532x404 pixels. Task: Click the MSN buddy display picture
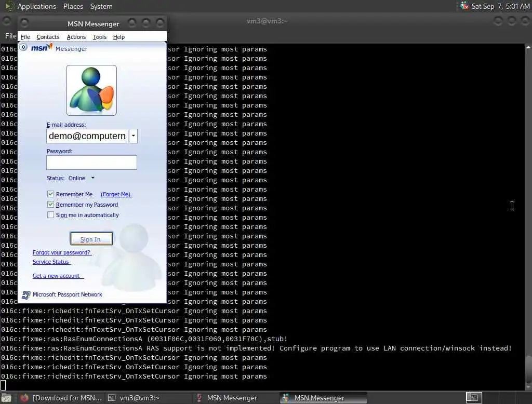tap(91, 90)
